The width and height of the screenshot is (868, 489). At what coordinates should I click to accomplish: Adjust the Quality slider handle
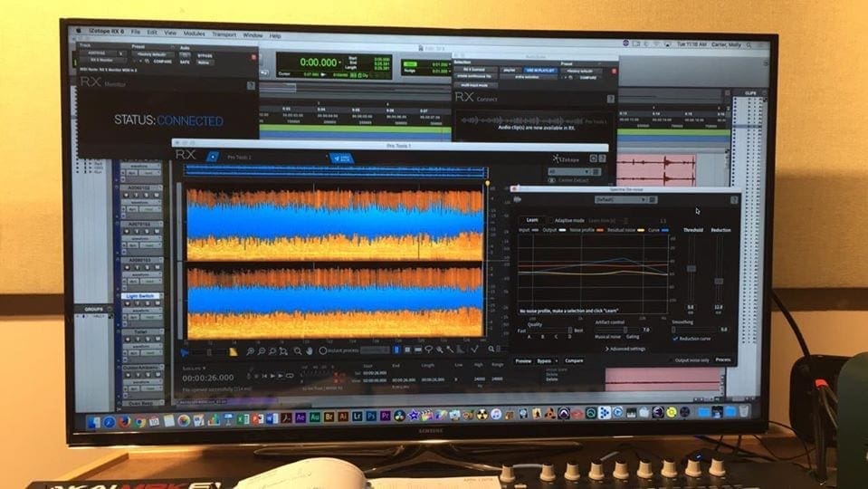569,330
